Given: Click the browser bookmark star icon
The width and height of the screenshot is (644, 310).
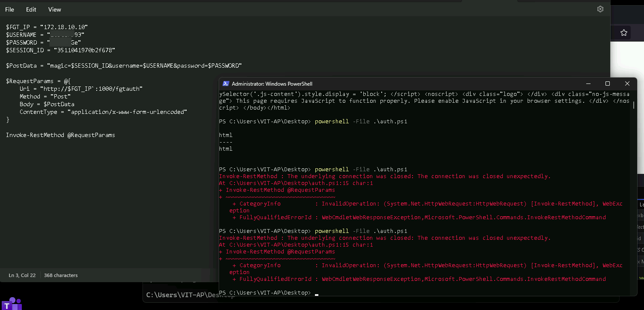Looking at the screenshot, I should [624, 33].
